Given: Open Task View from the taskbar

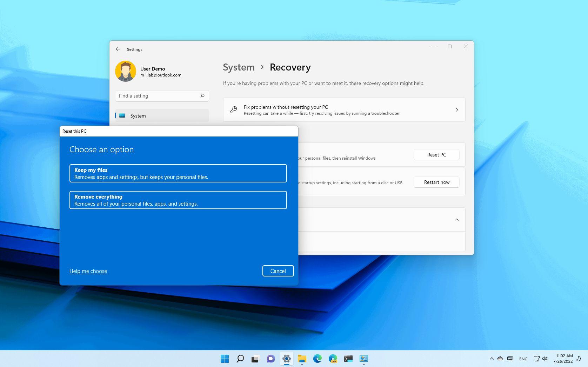Looking at the screenshot, I should (x=255, y=359).
